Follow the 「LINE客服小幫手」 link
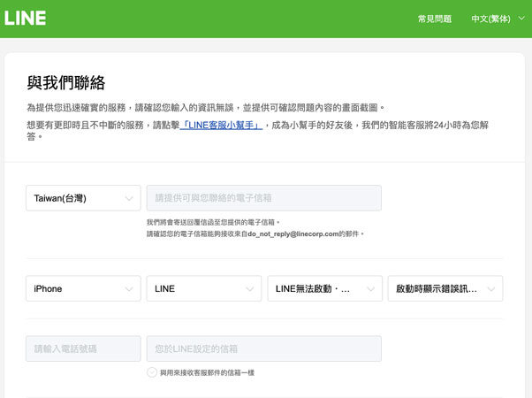 coord(221,126)
